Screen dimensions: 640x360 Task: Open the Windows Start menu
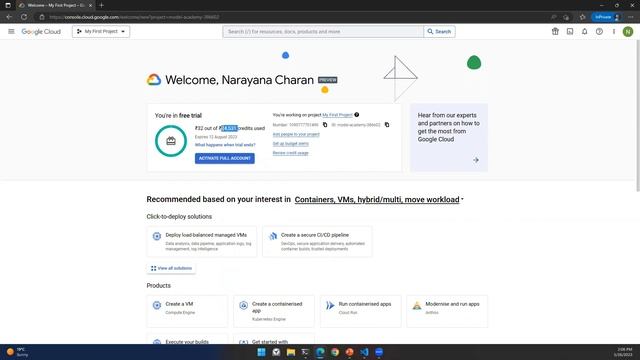pyautogui.click(x=262, y=352)
